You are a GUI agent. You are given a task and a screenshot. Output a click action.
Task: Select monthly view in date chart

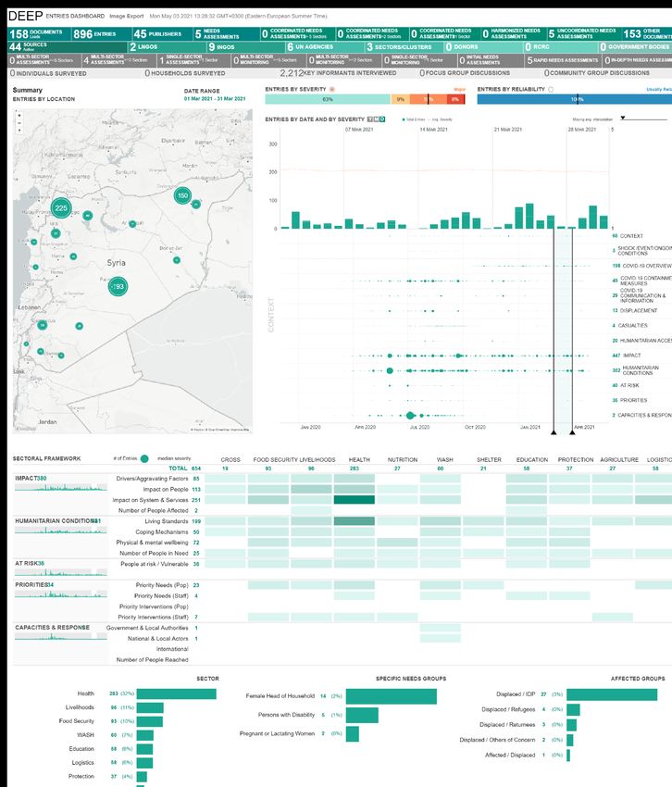click(x=377, y=119)
